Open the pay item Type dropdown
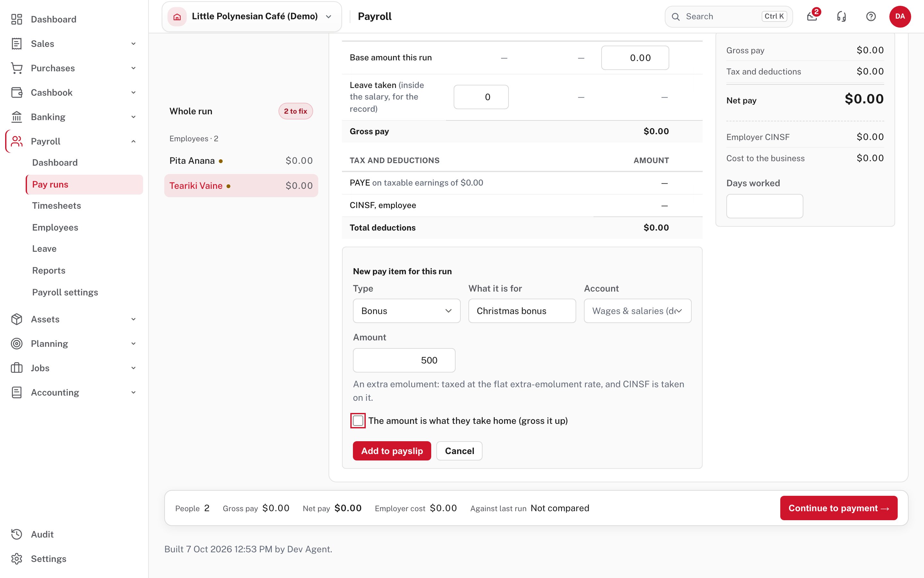 point(406,311)
